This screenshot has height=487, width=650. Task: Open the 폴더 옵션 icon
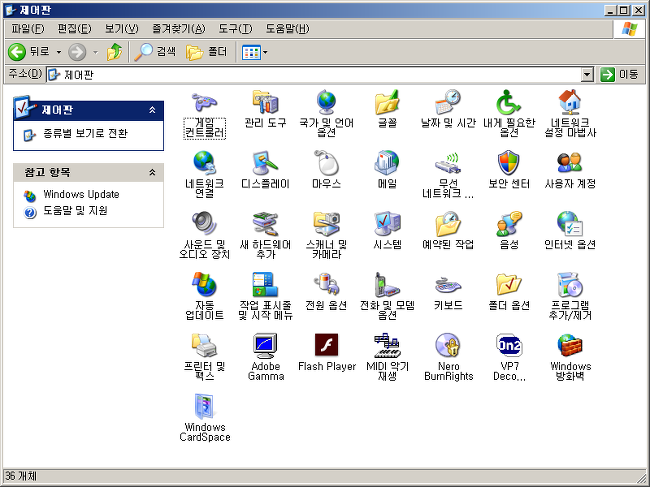509,285
